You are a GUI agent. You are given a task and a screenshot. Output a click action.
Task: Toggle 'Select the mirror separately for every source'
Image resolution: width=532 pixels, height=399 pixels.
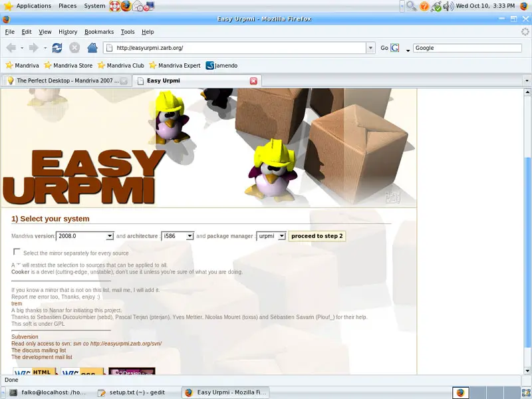[16, 251]
